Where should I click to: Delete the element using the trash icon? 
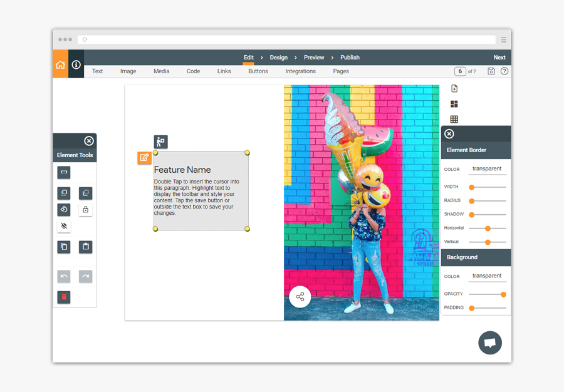tap(63, 297)
